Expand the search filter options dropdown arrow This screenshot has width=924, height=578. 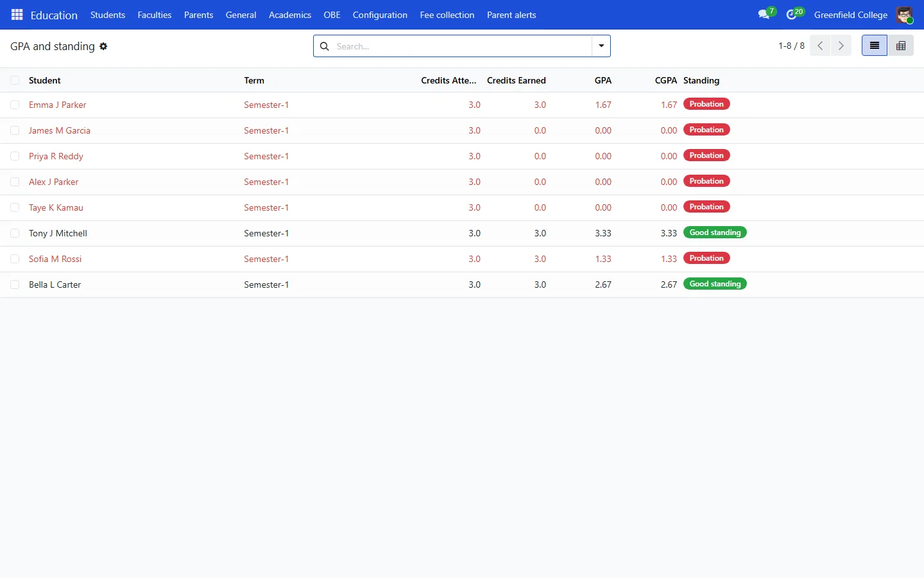click(x=601, y=46)
